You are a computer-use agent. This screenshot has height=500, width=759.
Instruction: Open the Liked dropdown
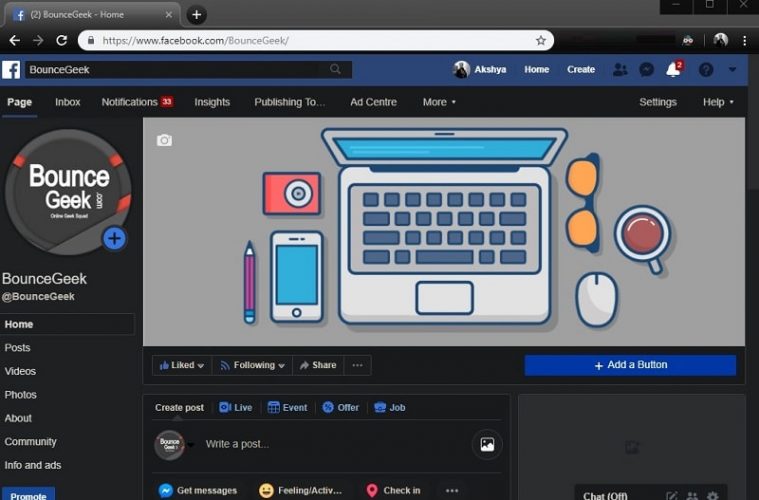coord(182,365)
